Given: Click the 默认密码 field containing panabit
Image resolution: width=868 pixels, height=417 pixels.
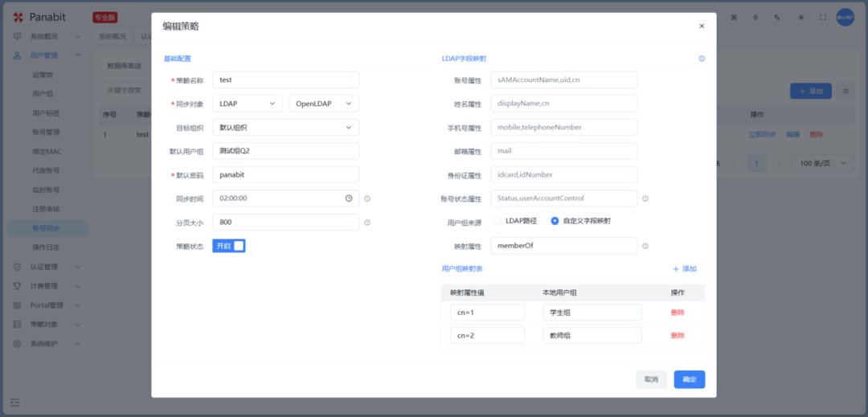Looking at the screenshot, I should click(285, 175).
